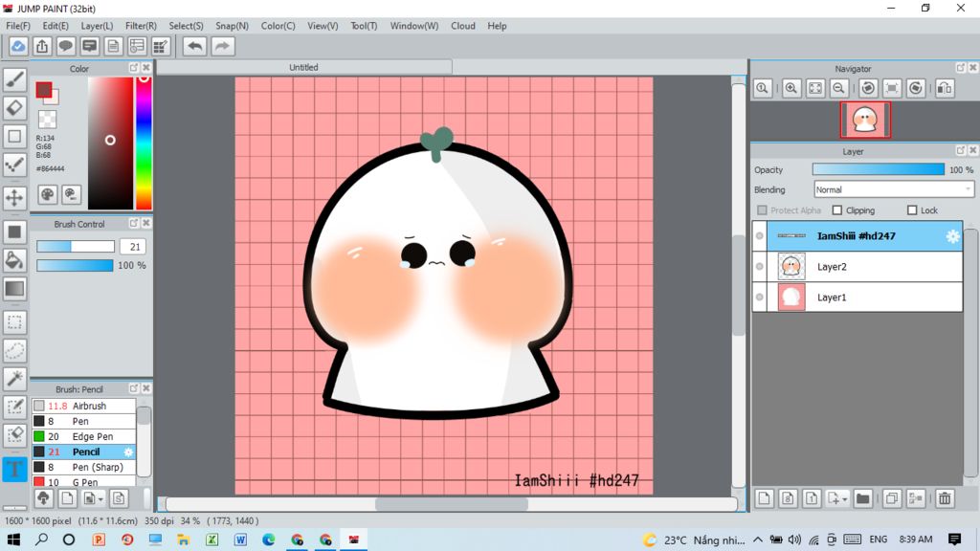Screen dimensions: 980x551
Task: Open the Cloud menu
Action: tap(463, 26)
